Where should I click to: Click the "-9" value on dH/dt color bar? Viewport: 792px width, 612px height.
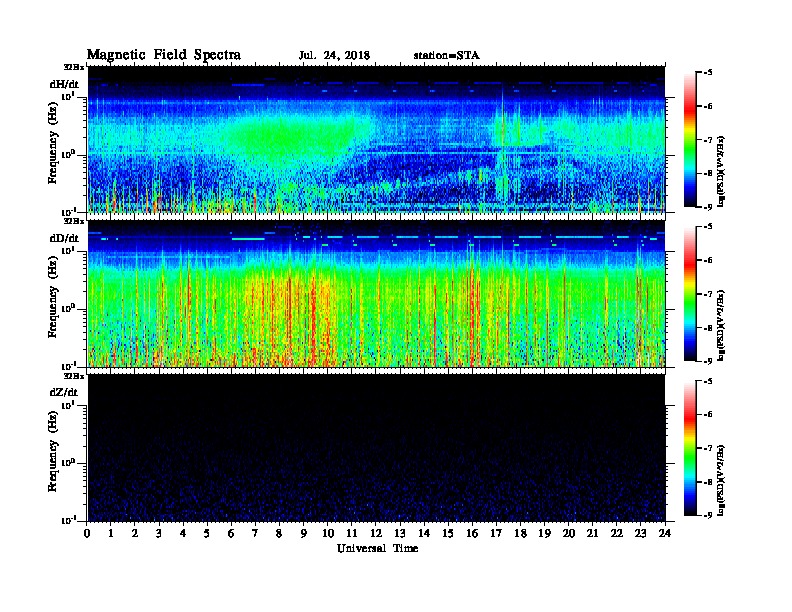(708, 207)
